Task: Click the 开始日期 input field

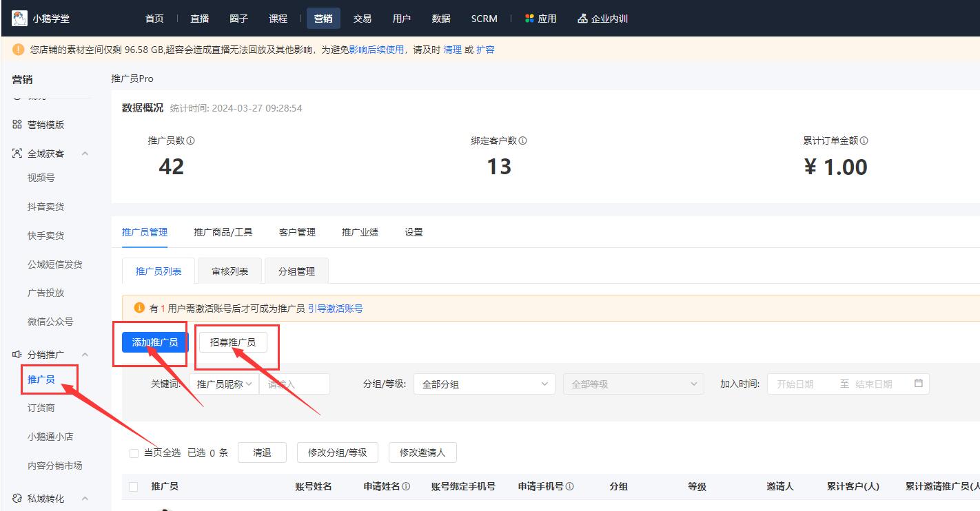Action: point(799,384)
